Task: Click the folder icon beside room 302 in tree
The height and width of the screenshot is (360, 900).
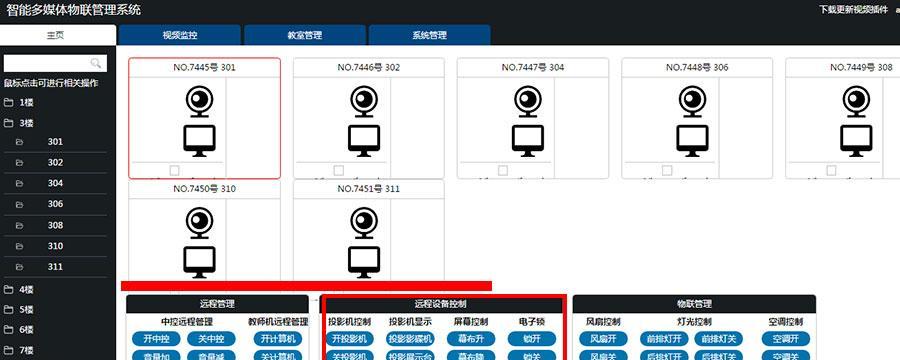Action: (x=20, y=162)
